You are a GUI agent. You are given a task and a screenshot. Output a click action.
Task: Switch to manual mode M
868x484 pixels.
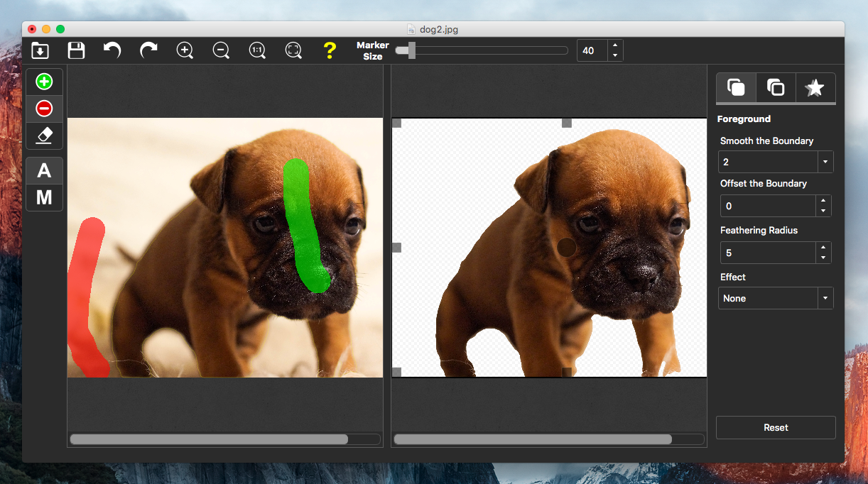(44, 197)
